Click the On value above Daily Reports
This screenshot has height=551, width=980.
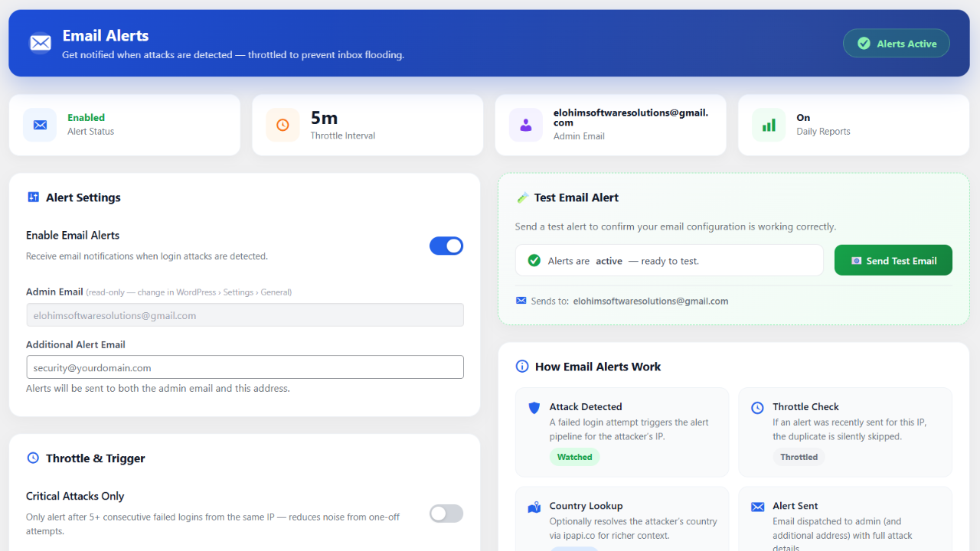point(803,117)
